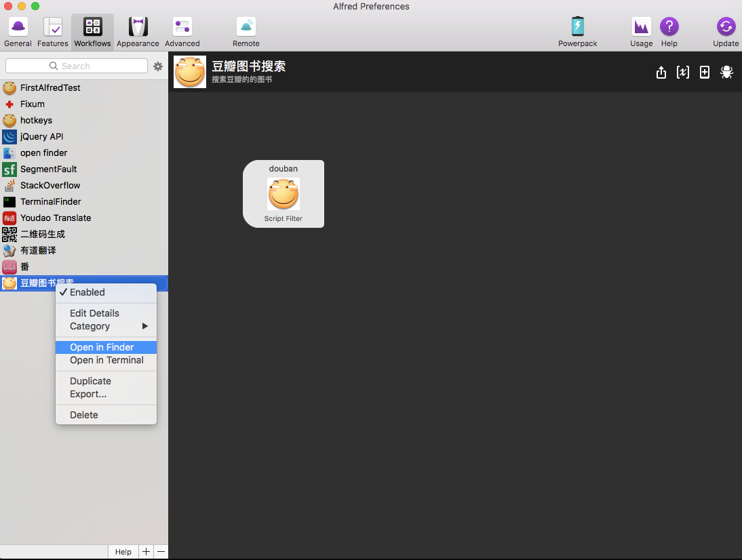Viewport: 742px width, 560px height.
Task: Open the Usage statistics icon
Action: (641, 26)
